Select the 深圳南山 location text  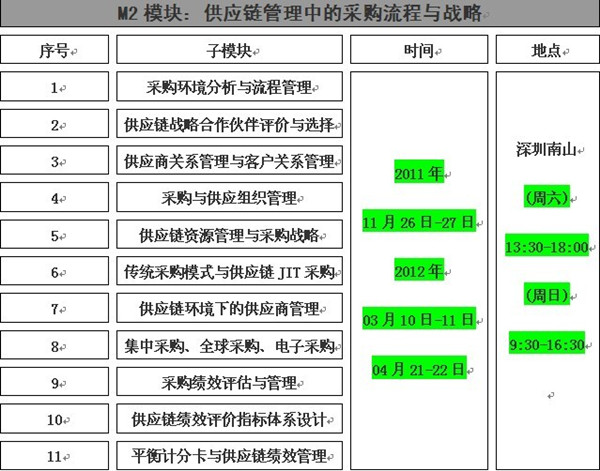coord(546,150)
